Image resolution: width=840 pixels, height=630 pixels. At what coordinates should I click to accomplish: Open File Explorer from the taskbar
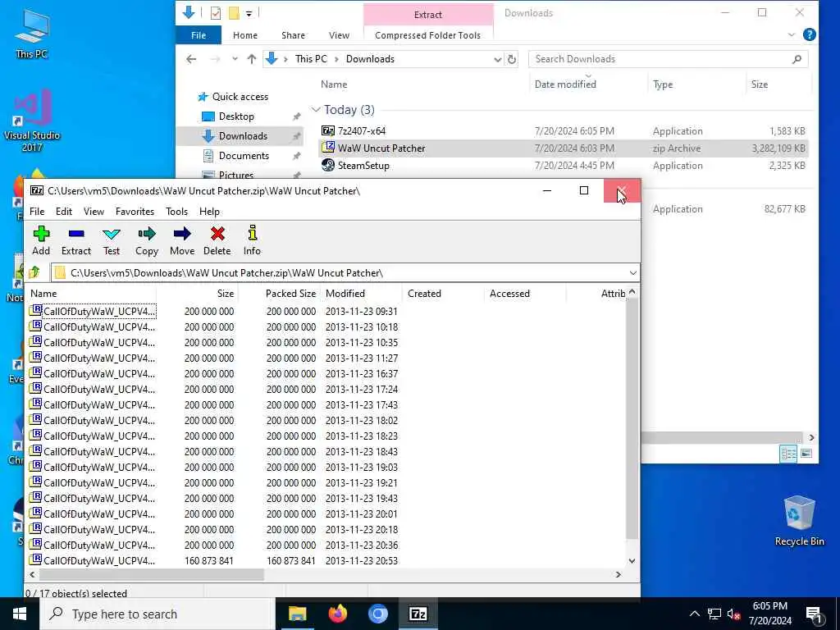click(x=297, y=614)
